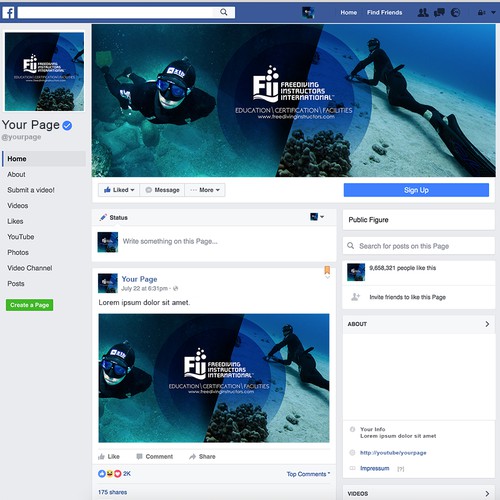
Task: Click the Public Figure category label
Action: (368, 220)
